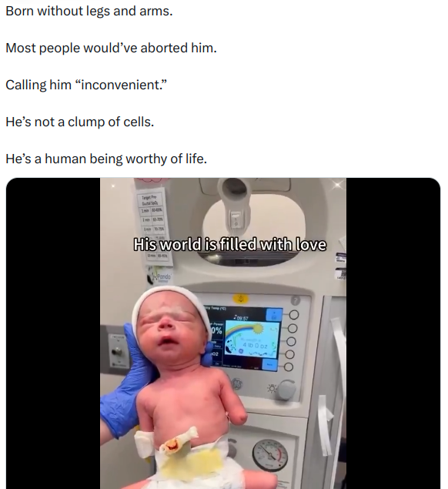Viewport: 448px width, 489px height.
Task: Click the SpO2 target chart sticker
Action: (153, 226)
